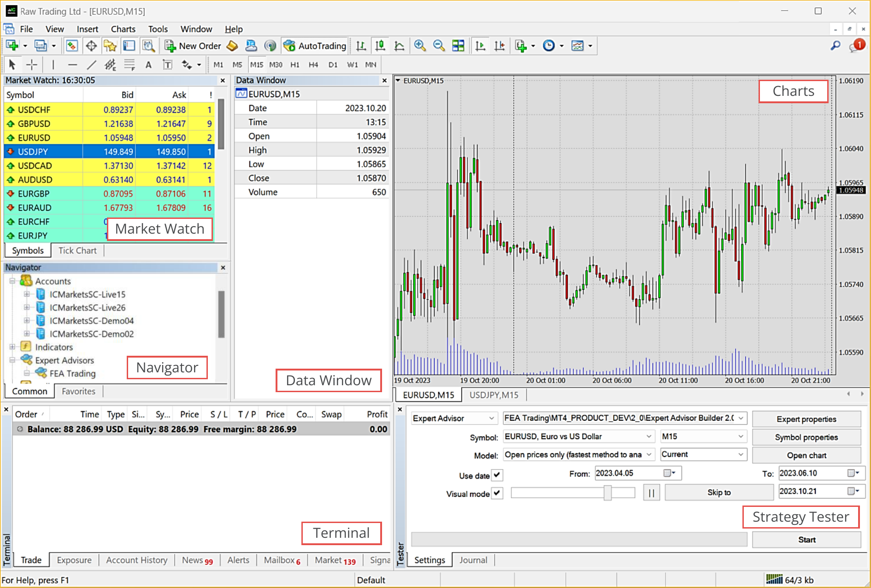The width and height of the screenshot is (871, 588).
Task: Click Start button in Strategy Tester
Action: (x=806, y=540)
